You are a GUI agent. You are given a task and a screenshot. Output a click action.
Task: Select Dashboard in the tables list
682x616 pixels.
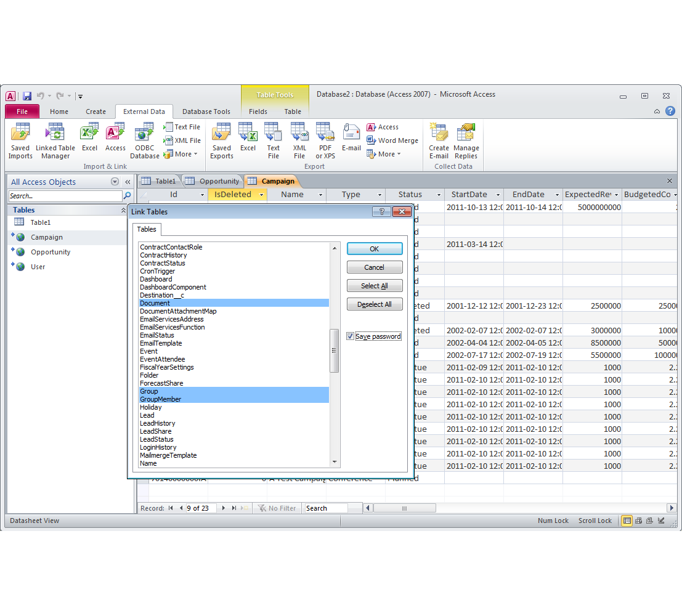click(x=234, y=279)
